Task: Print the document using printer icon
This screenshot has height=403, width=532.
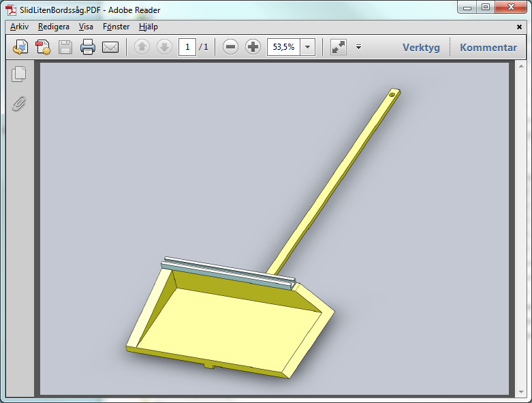Action: point(88,47)
